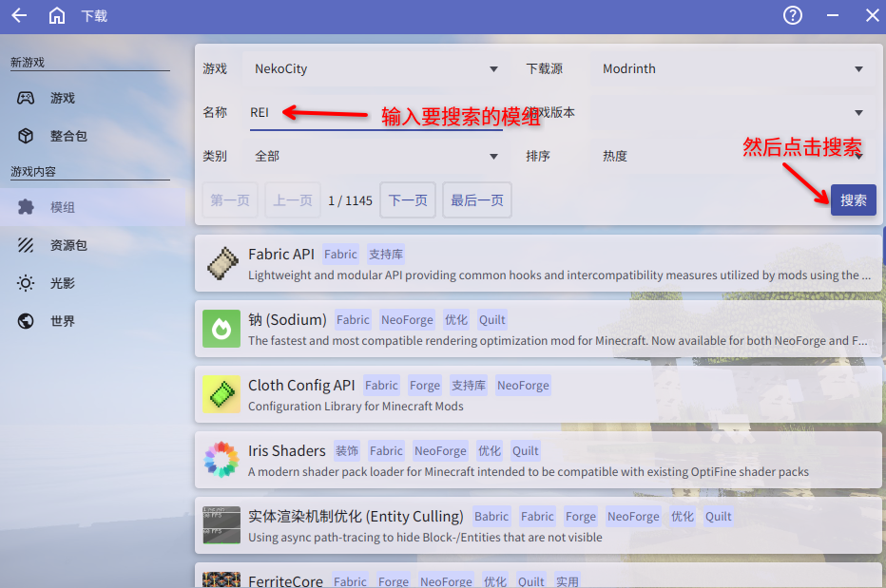The image size is (886, 588).
Task: Open the 下载源 Modrinth dropdown
Action: tap(732, 69)
